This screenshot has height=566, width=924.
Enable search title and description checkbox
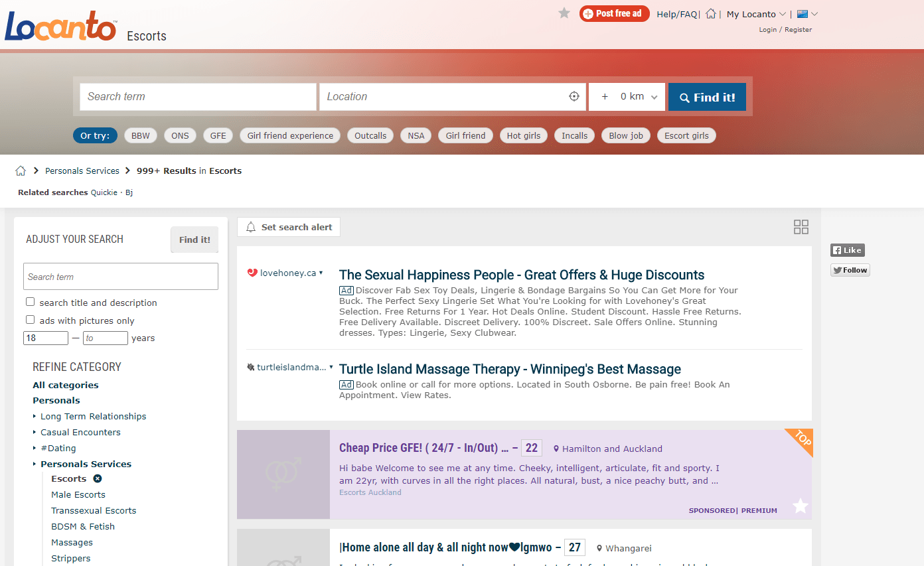click(x=31, y=302)
